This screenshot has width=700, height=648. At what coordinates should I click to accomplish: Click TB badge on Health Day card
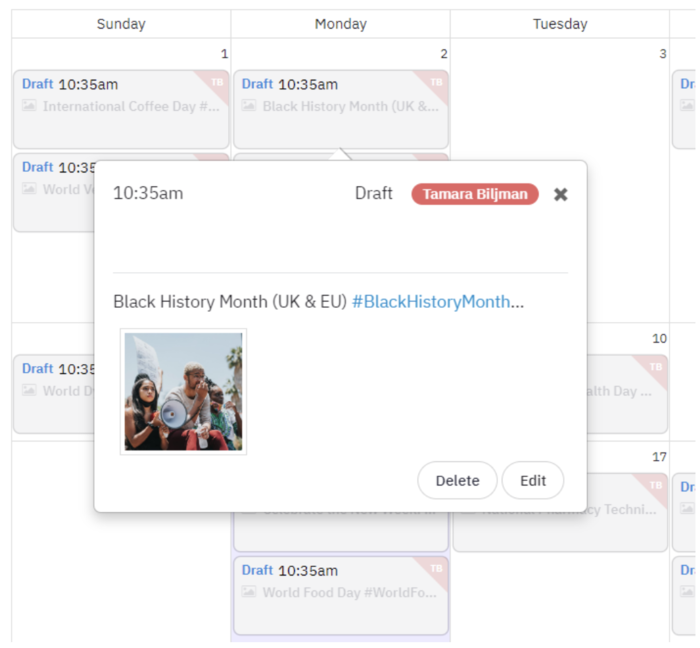[655, 367]
